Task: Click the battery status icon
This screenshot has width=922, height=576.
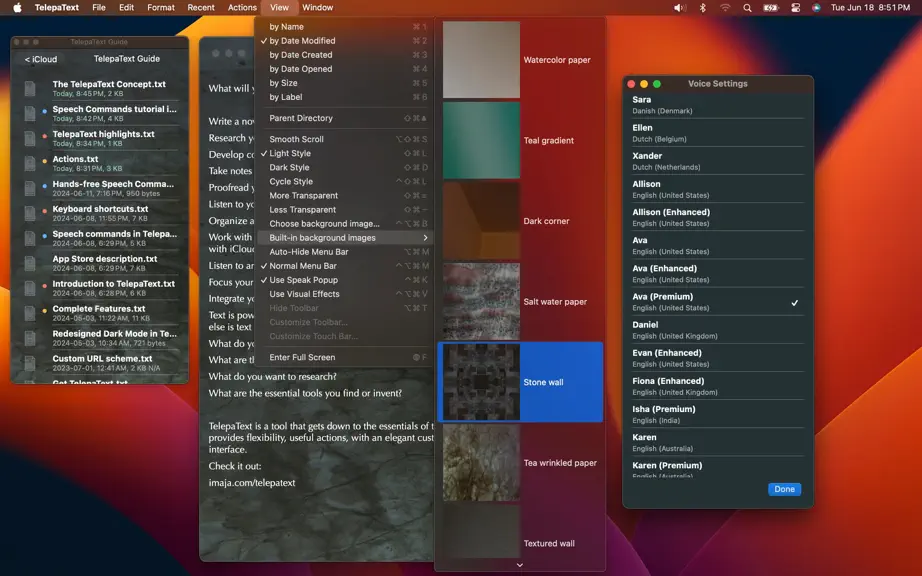Action: click(x=770, y=8)
